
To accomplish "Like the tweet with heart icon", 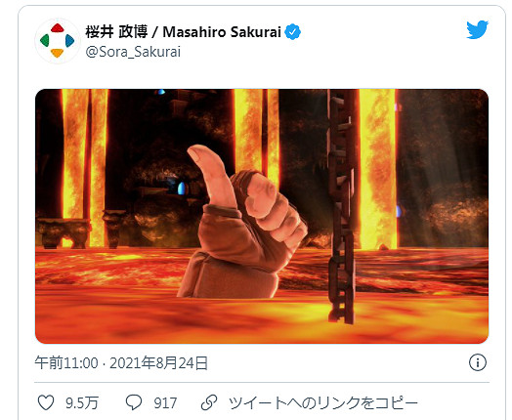I will point(46,402).
